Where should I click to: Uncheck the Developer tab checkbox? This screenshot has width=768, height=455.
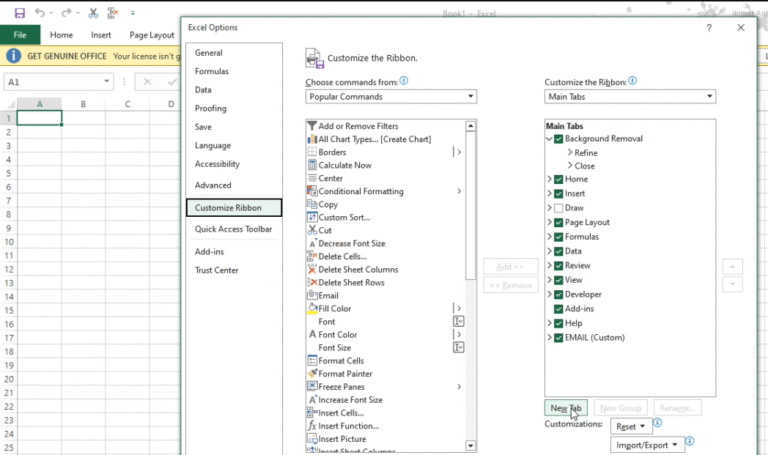[x=558, y=294]
